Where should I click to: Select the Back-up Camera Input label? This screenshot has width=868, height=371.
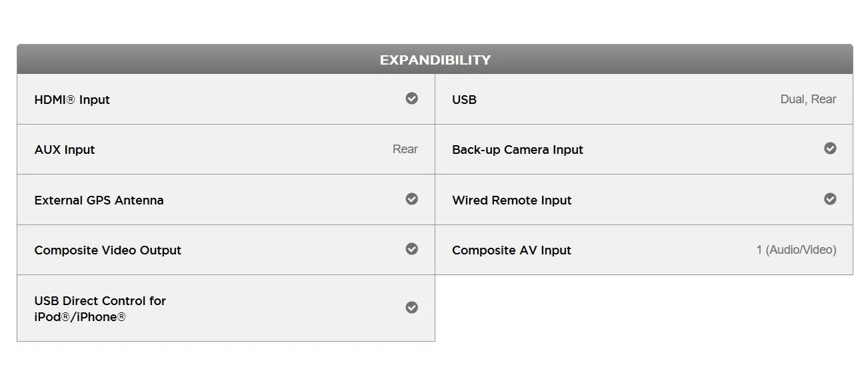[x=517, y=150]
